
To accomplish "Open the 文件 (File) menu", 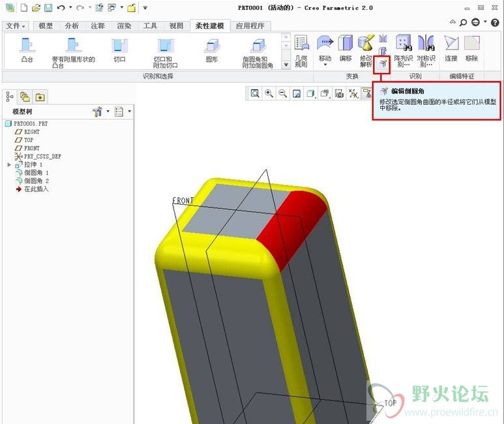I will [x=15, y=25].
